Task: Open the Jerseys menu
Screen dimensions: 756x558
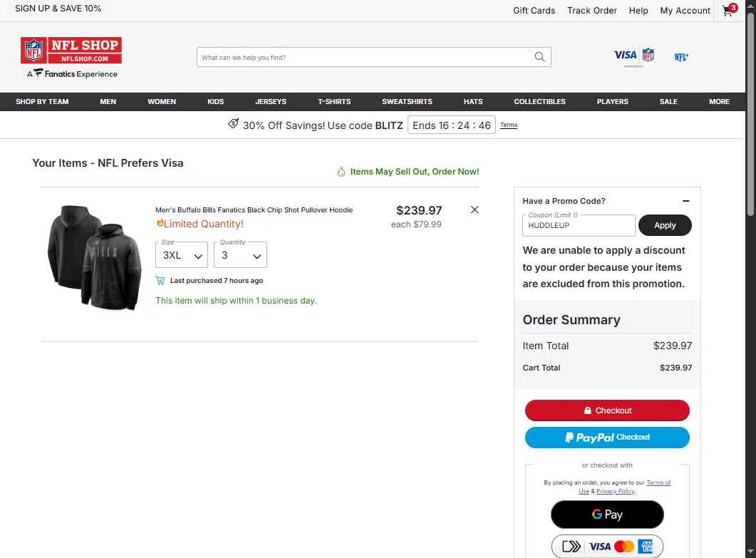Action: [x=271, y=102]
